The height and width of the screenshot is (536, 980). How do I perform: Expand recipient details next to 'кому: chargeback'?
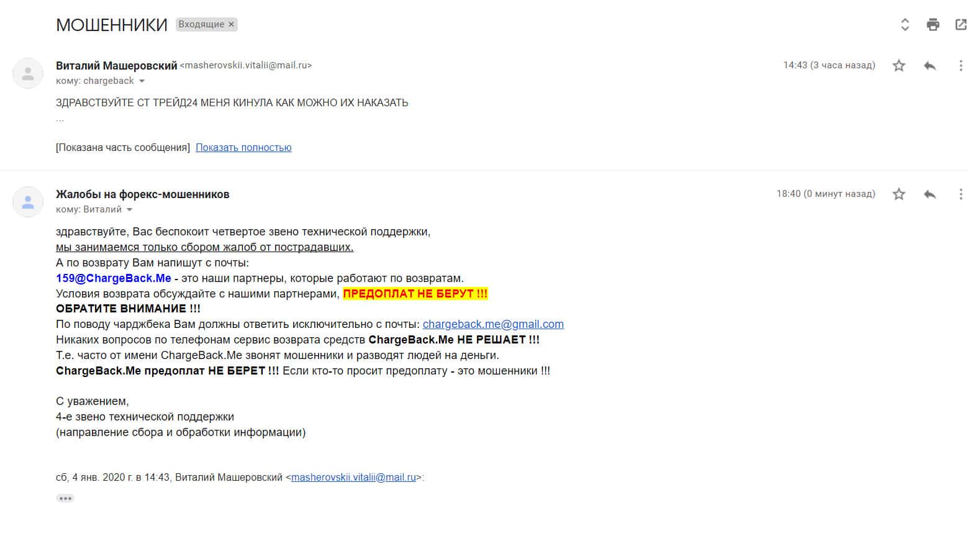(142, 81)
